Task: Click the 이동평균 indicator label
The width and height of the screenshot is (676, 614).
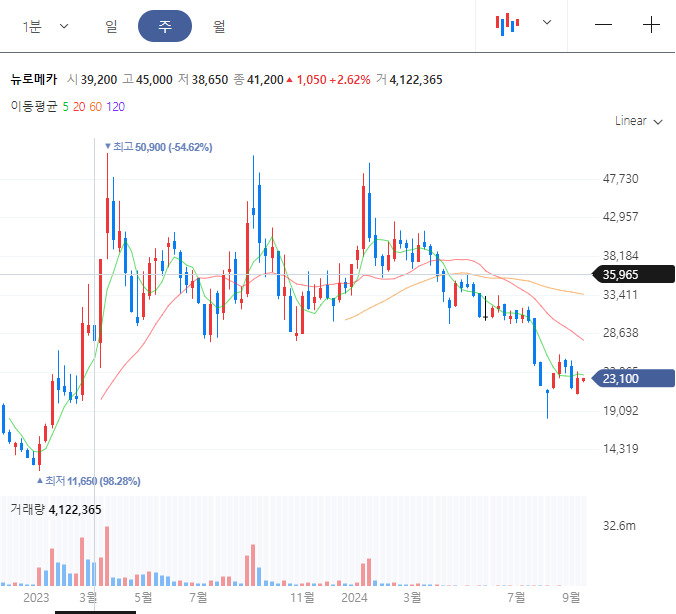Action: (x=34, y=106)
